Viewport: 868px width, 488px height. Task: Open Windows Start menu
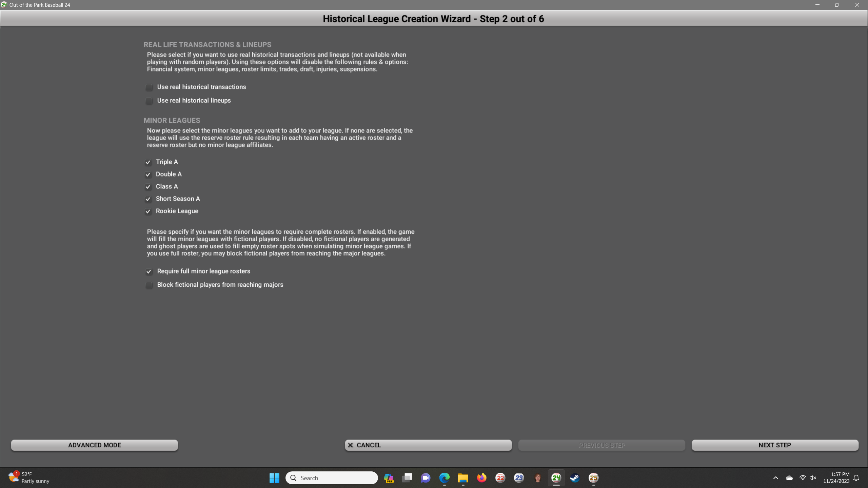pyautogui.click(x=274, y=478)
